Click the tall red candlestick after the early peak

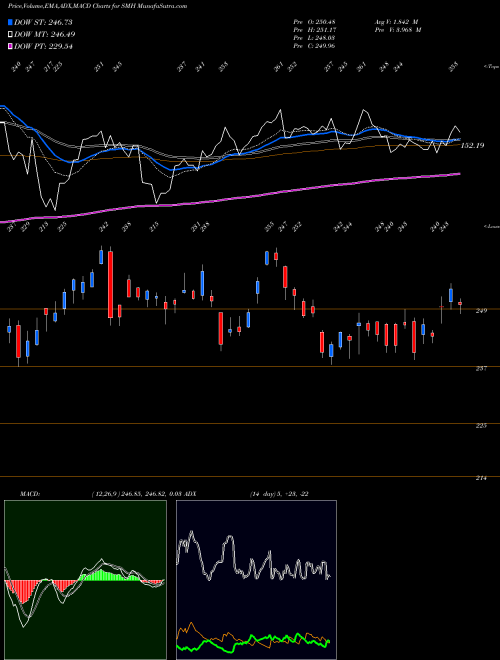click(x=110, y=285)
